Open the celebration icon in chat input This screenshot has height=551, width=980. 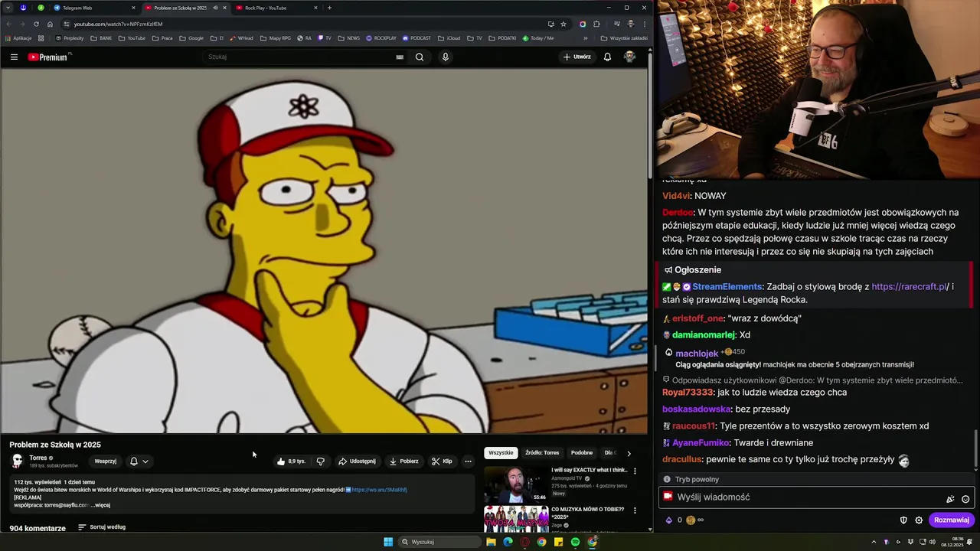click(950, 499)
